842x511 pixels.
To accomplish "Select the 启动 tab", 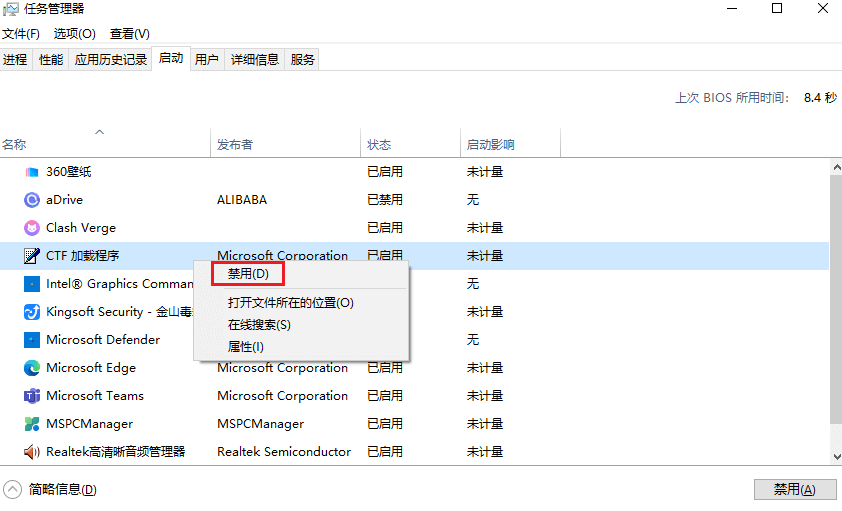I will [x=171, y=58].
